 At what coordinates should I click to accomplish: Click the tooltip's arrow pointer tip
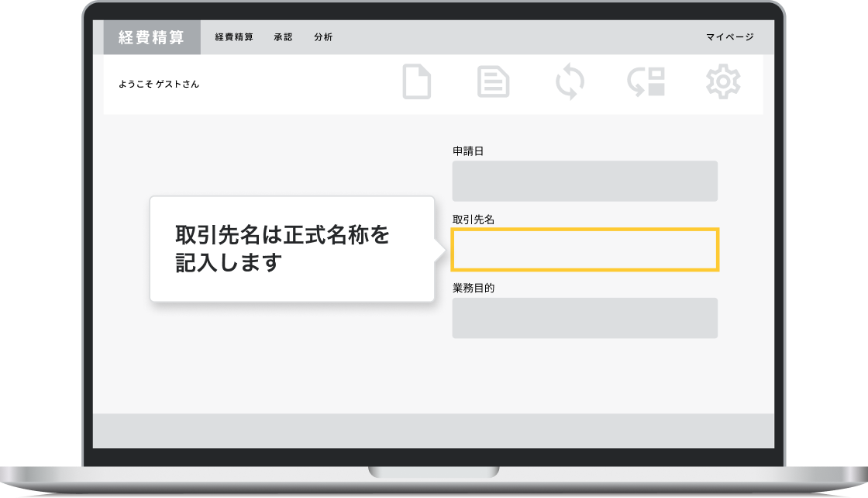[443, 250]
